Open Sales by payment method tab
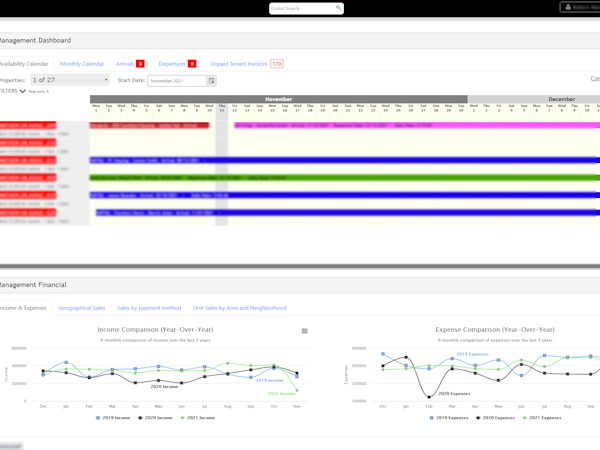This screenshot has width=600, height=450. 149,308
